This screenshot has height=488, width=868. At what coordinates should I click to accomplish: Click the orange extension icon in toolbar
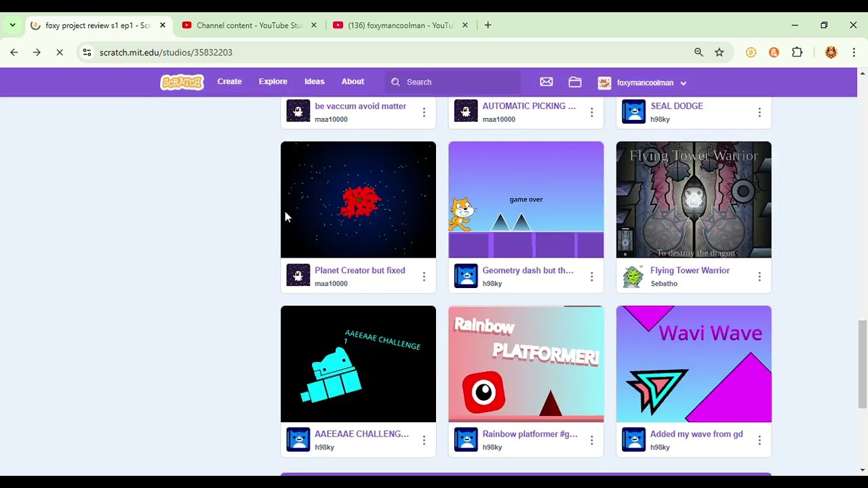[x=774, y=52]
